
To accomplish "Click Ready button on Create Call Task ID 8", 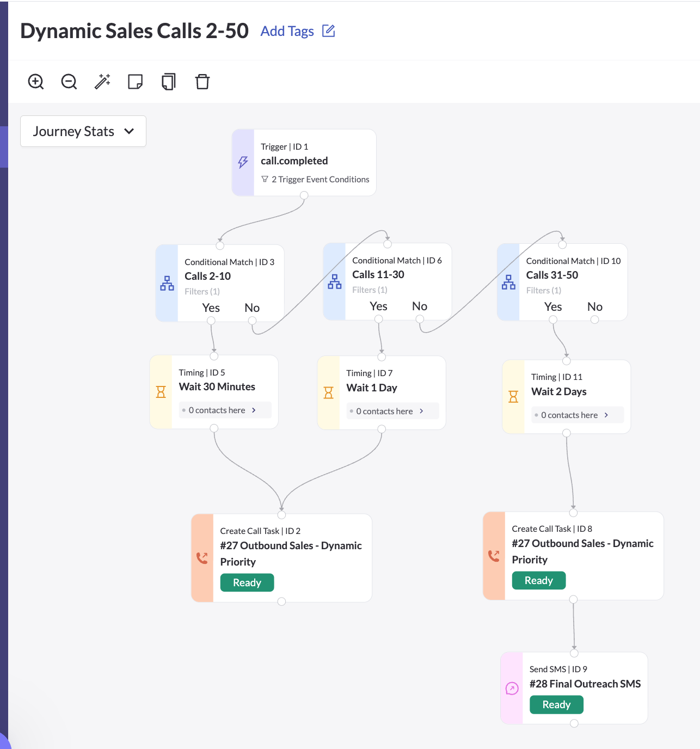I will pos(538,581).
